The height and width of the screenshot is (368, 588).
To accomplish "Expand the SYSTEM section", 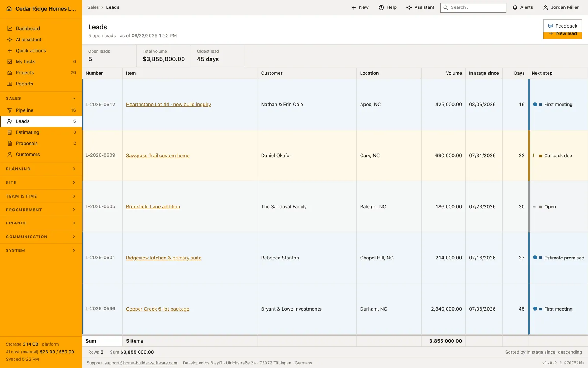I will pos(41,250).
